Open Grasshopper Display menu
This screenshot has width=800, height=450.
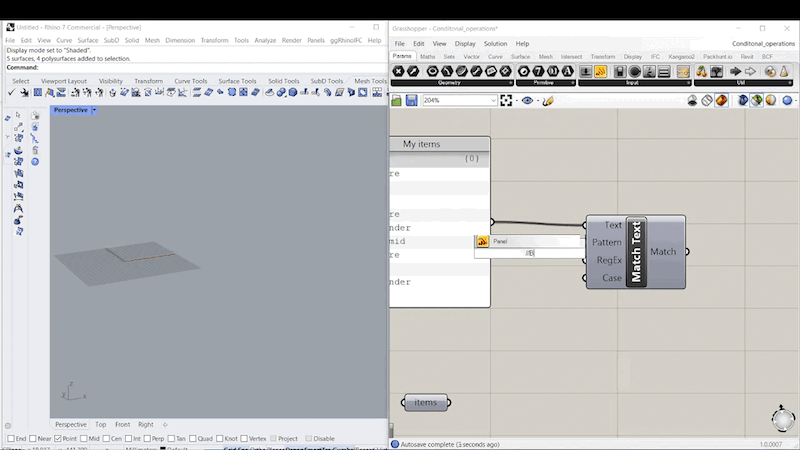(465, 44)
